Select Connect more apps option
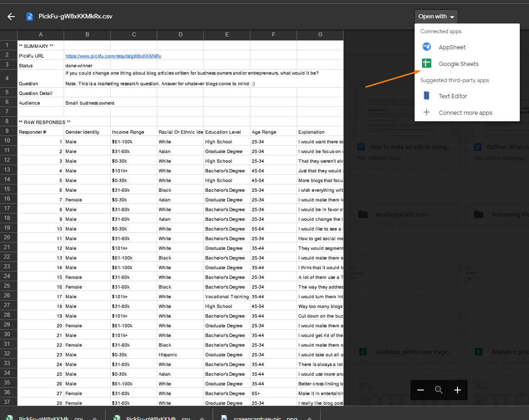Image resolution: width=529 pixels, height=420 pixels. 465,113
